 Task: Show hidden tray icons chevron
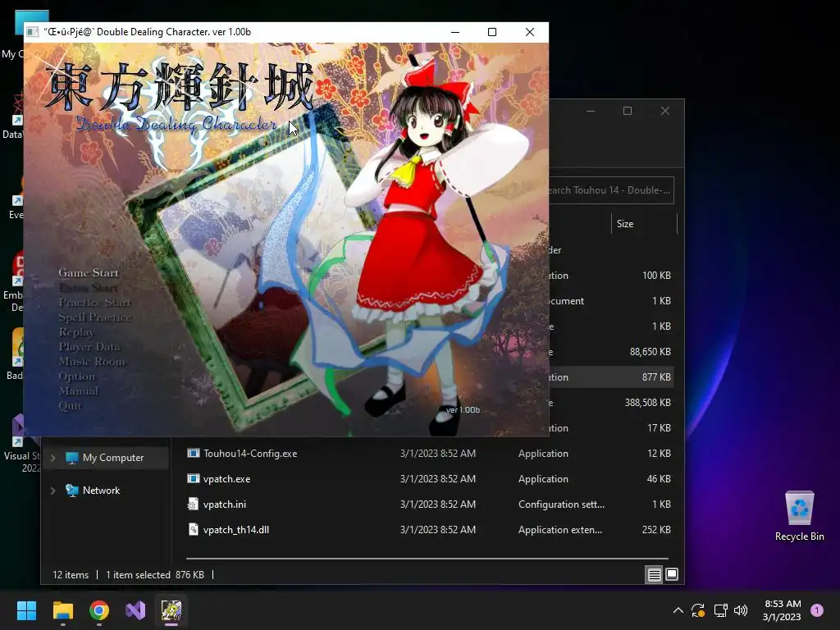tap(678, 610)
